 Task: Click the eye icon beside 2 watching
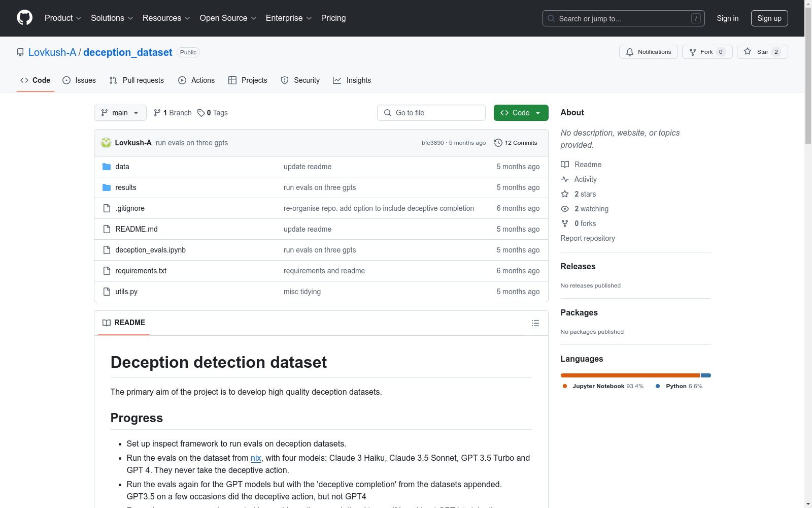[x=565, y=209]
